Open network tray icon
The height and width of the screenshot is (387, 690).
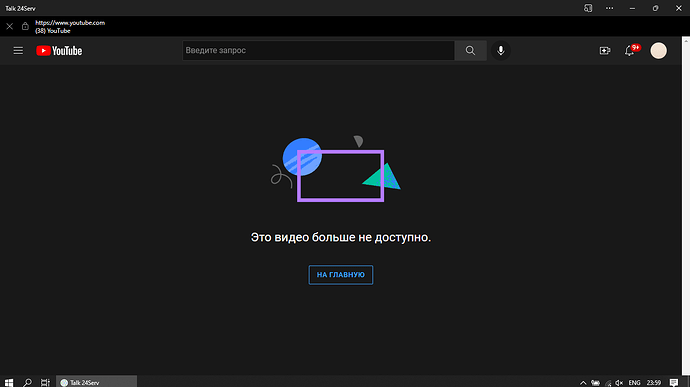pos(608,383)
